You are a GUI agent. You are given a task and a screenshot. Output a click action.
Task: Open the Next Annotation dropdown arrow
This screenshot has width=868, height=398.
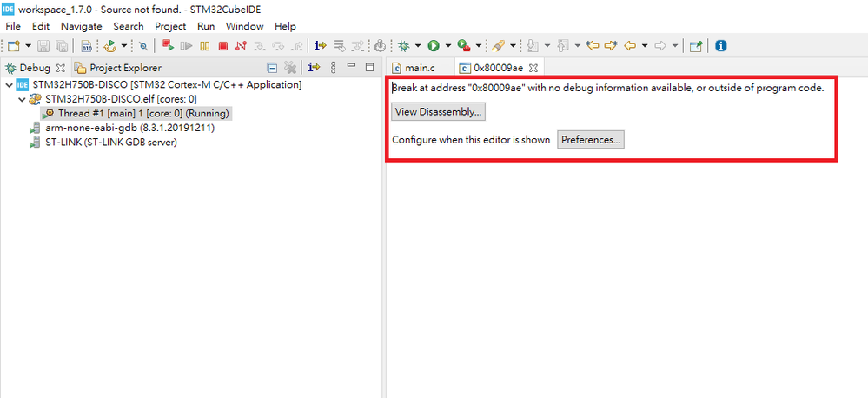click(x=547, y=46)
